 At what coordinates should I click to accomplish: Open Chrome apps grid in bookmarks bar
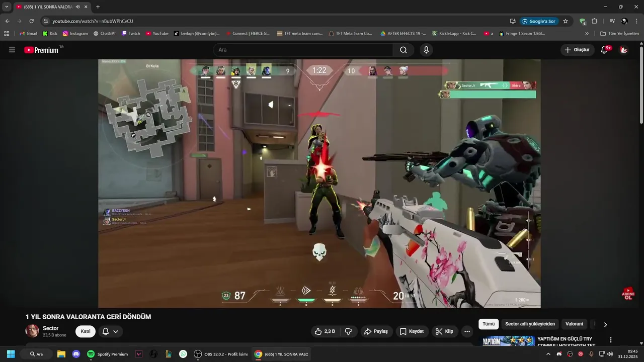pyautogui.click(x=7, y=33)
